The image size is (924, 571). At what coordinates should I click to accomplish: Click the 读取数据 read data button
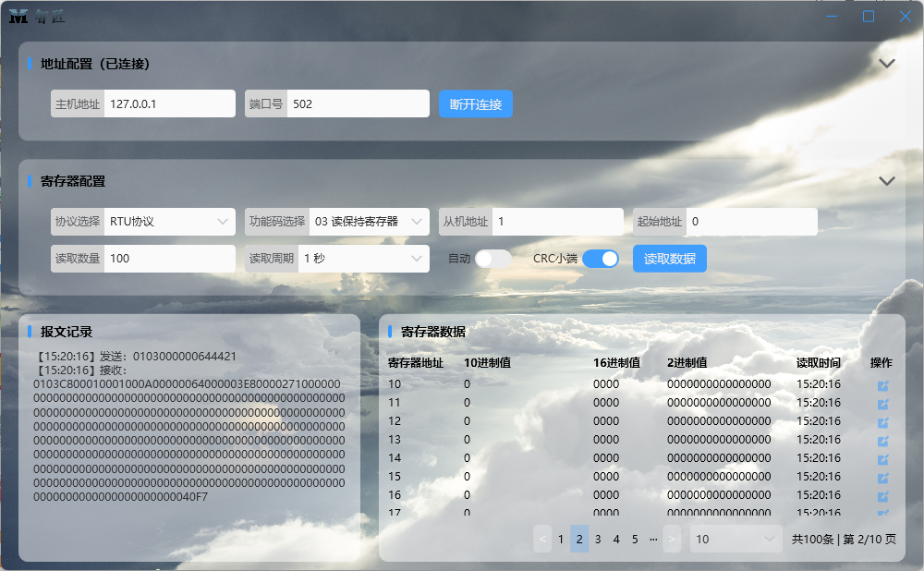pyautogui.click(x=669, y=259)
